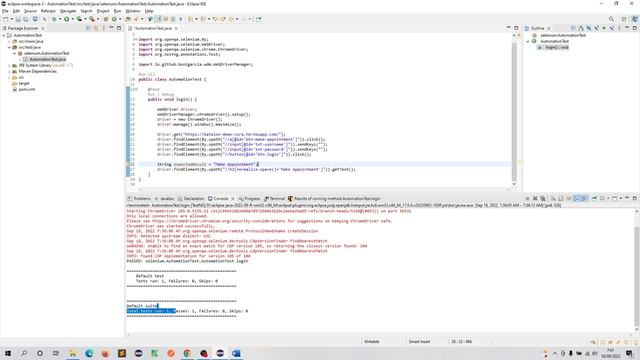Open Windows taskbar search
The width and height of the screenshot is (640, 360).
[x=24, y=353]
